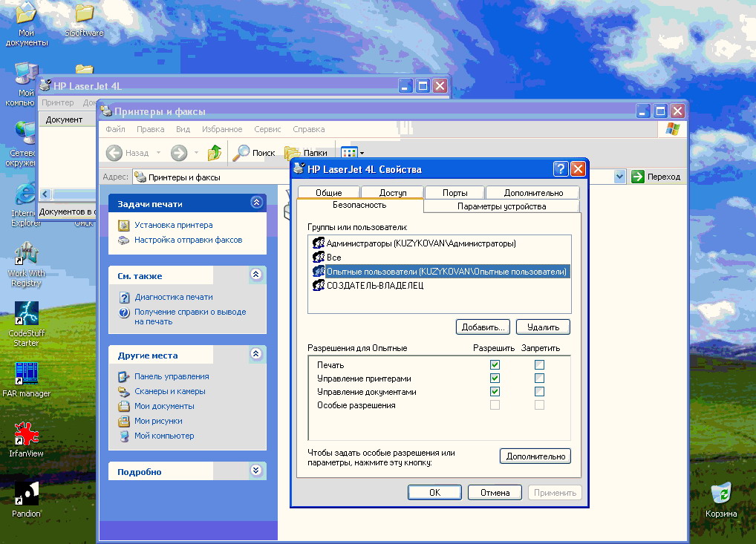Click the Search (Поиск) toolbar icon

coord(241,153)
